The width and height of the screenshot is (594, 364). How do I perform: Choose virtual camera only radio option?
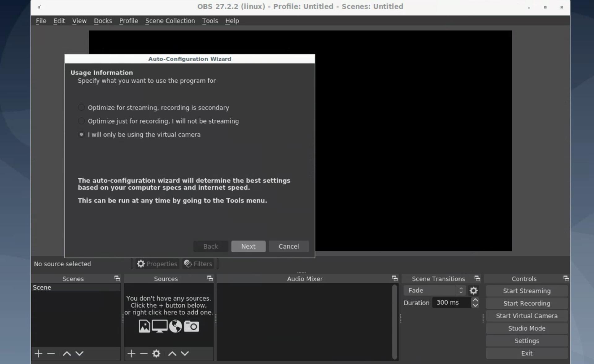tap(81, 135)
